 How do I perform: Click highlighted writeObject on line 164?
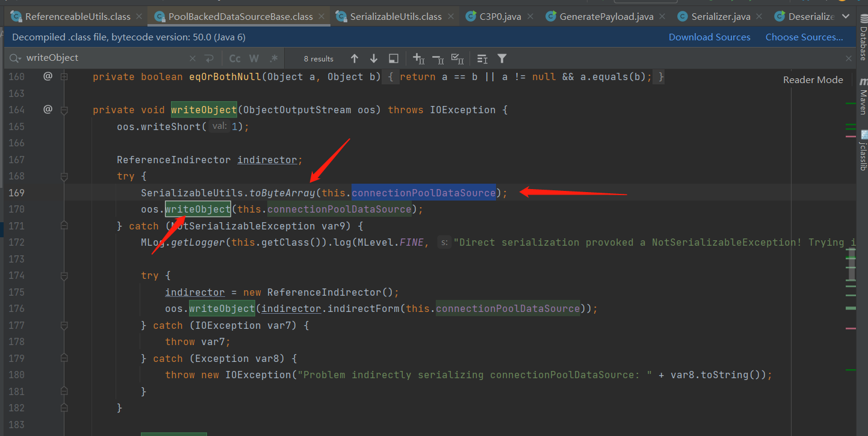tap(204, 110)
